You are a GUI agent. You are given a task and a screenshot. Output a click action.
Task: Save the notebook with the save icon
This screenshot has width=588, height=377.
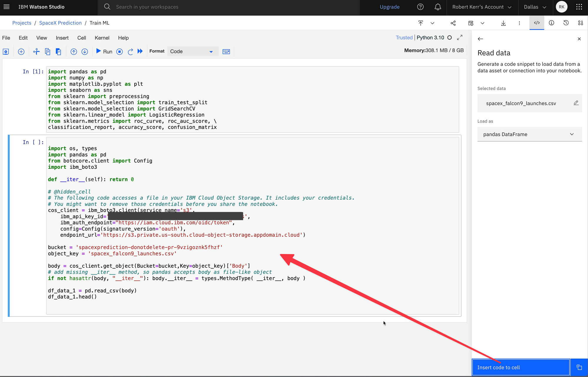tap(6, 52)
